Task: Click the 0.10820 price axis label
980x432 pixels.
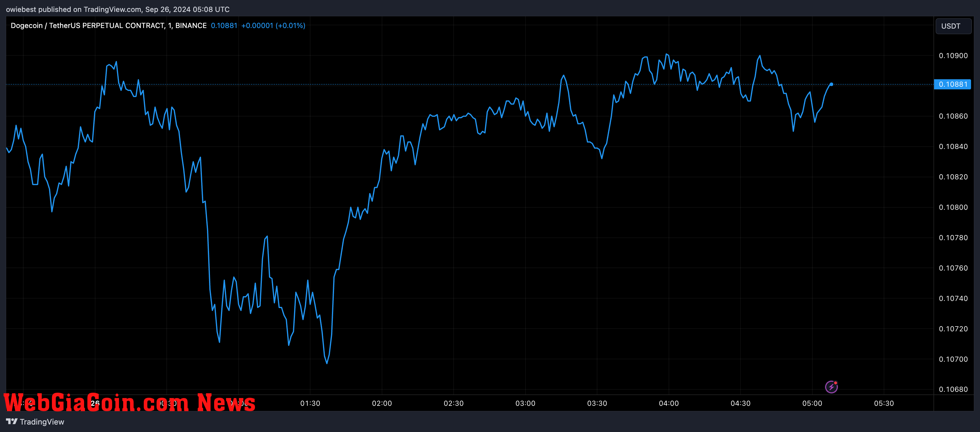Action: click(x=953, y=177)
